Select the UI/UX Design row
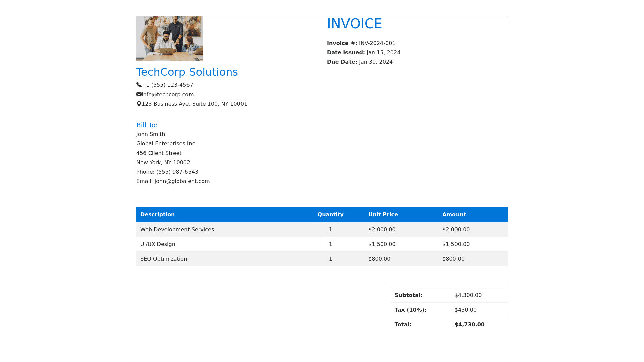 (158, 244)
